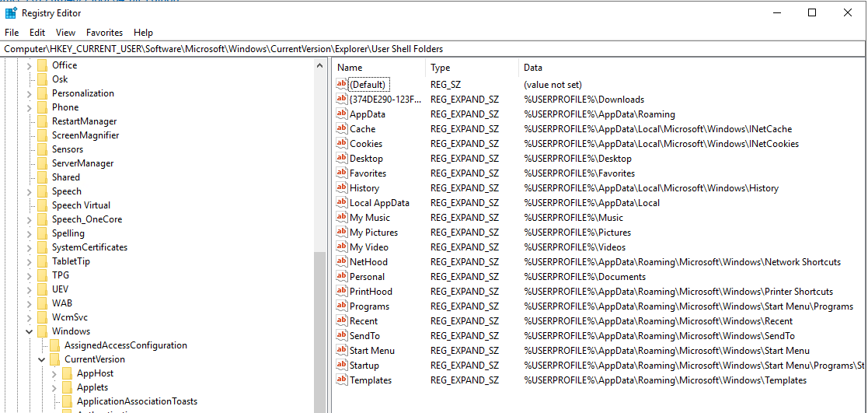Open the Edit menu

pos(37,33)
